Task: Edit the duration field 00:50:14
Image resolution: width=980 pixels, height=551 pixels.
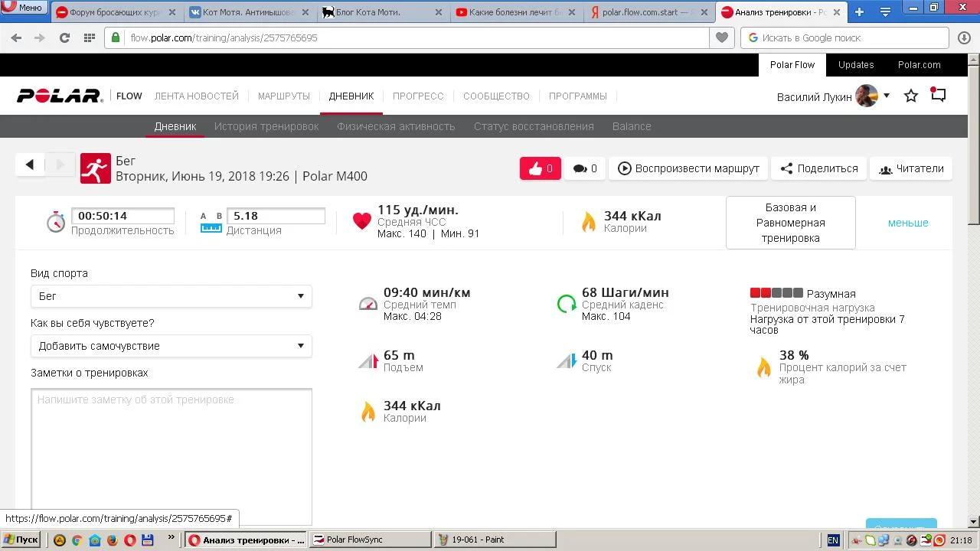Action: pyautogui.click(x=122, y=216)
